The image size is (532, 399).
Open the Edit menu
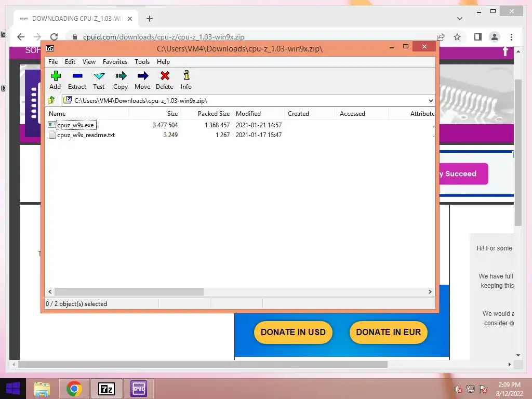click(70, 62)
